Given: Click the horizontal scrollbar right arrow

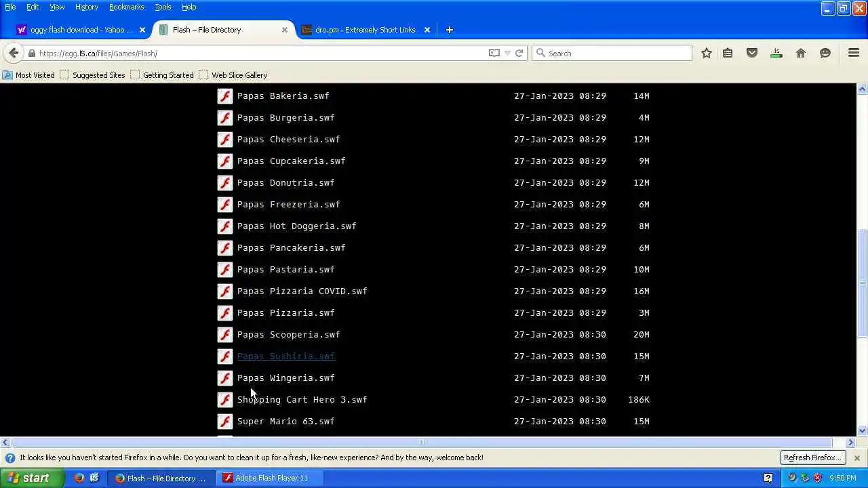Looking at the screenshot, I should 851,443.
